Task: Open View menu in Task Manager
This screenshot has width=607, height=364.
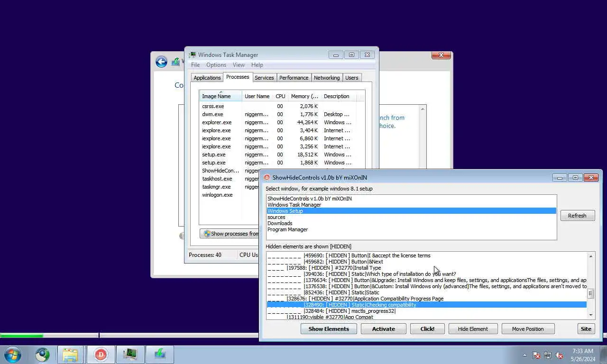Action: (239, 65)
